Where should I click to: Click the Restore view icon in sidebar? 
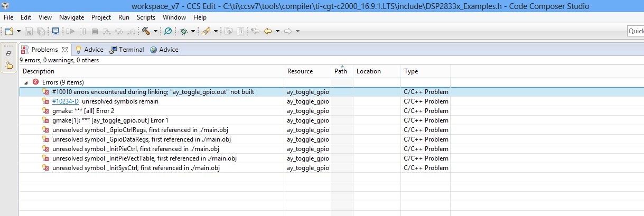tap(8, 53)
